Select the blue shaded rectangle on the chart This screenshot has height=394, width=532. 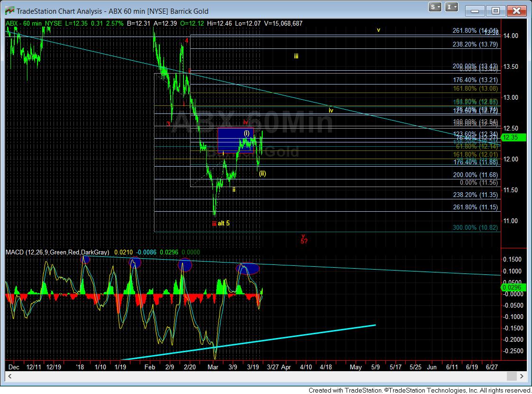tap(235, 140)
